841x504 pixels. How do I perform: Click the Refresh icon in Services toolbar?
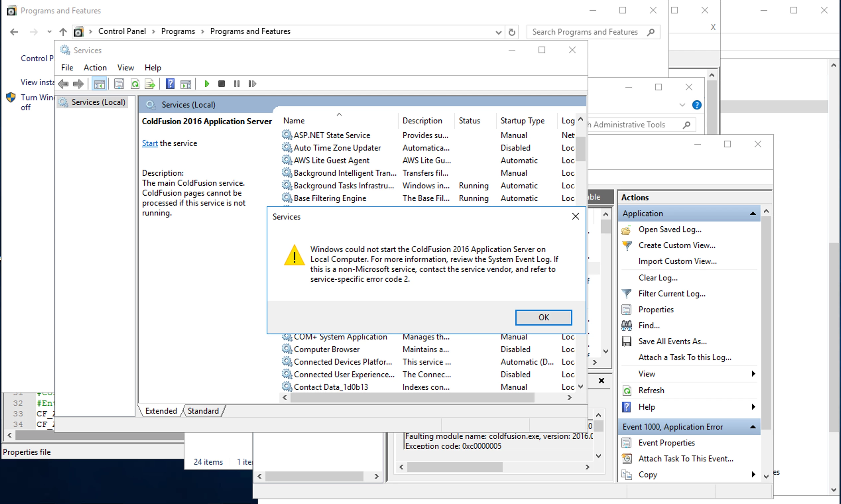coord(135,84)
